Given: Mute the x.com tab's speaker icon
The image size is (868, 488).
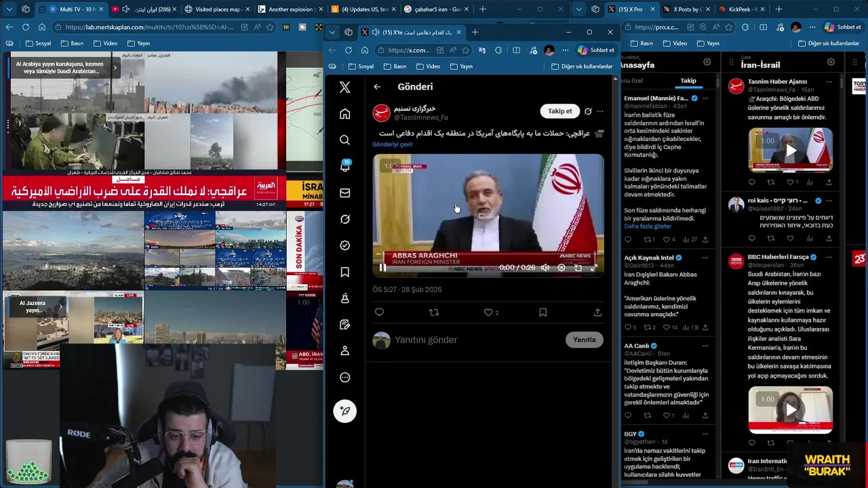Looking at the screenshot, I should [x=375, y=32].
